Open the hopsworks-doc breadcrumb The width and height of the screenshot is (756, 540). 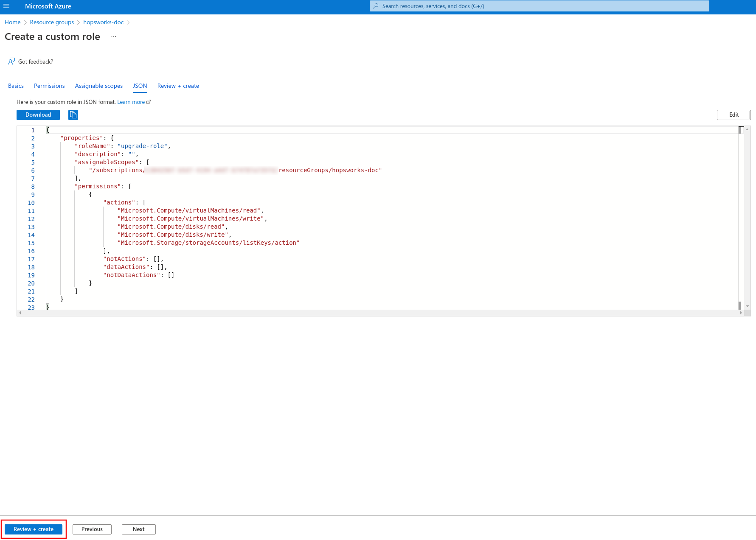[x=104, y=22]
